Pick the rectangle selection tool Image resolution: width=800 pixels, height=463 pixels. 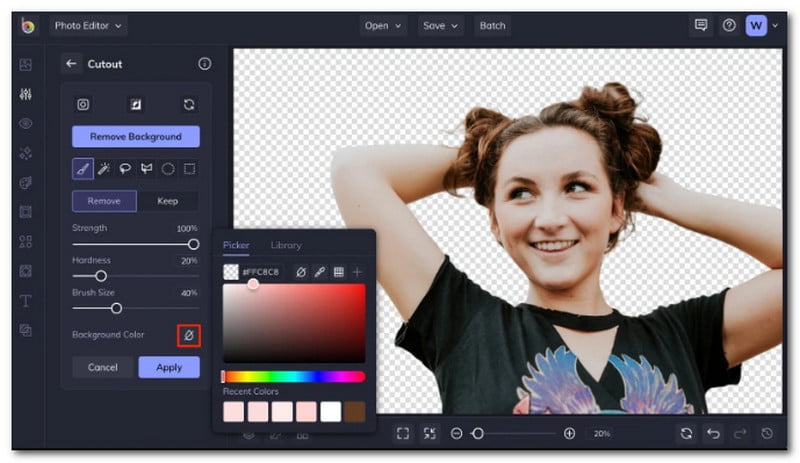click(x=189, y=169)
